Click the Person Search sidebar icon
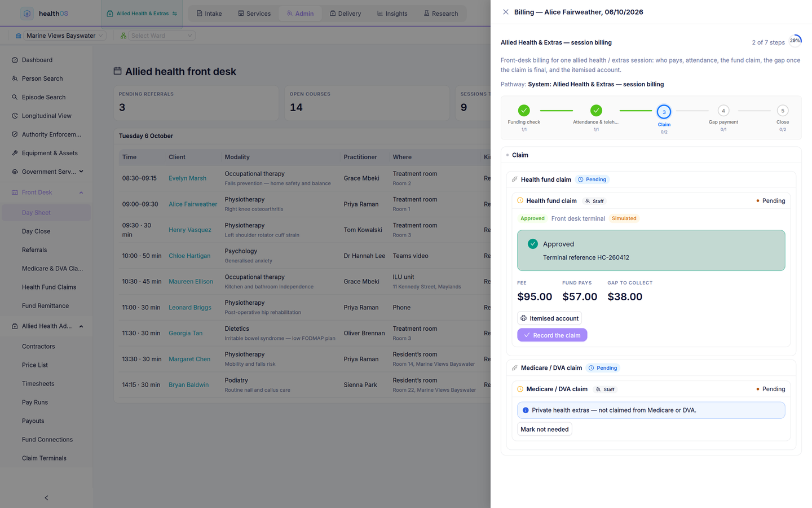The height and width of the screenshot is (508, 812). click(15, 78)
